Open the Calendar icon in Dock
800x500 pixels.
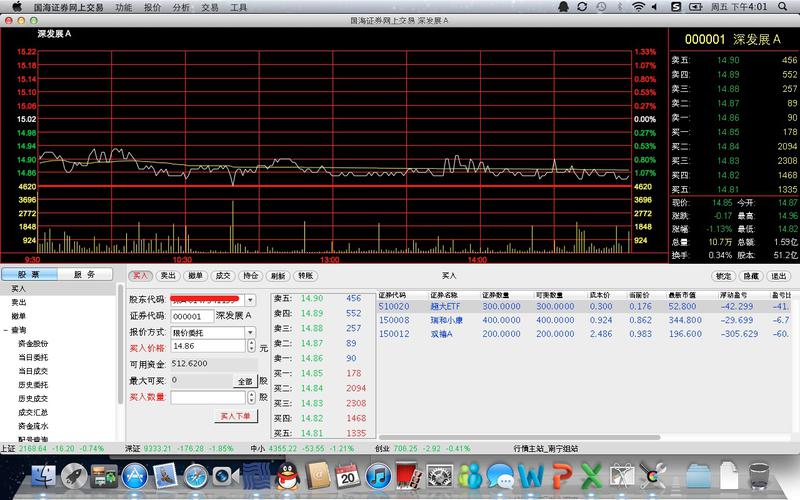[x=348, y=477]
